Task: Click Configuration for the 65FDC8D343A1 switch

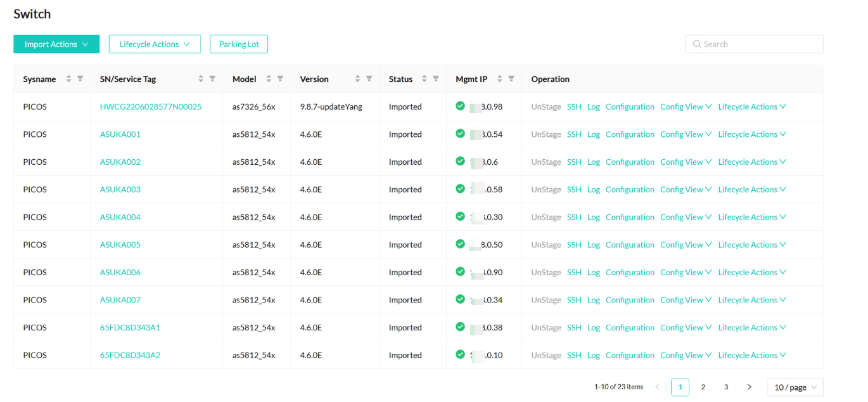Action: click(x=630, y=328)
